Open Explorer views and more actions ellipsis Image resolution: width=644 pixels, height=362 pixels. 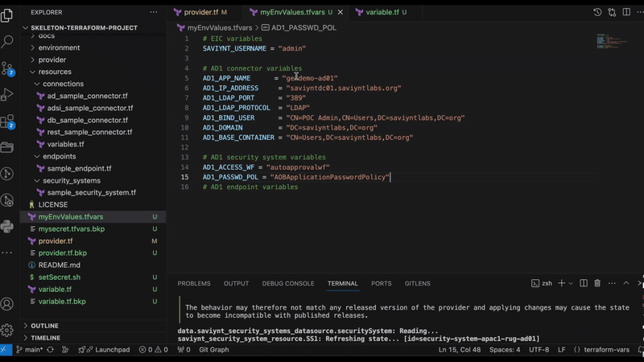coord(154,12)
